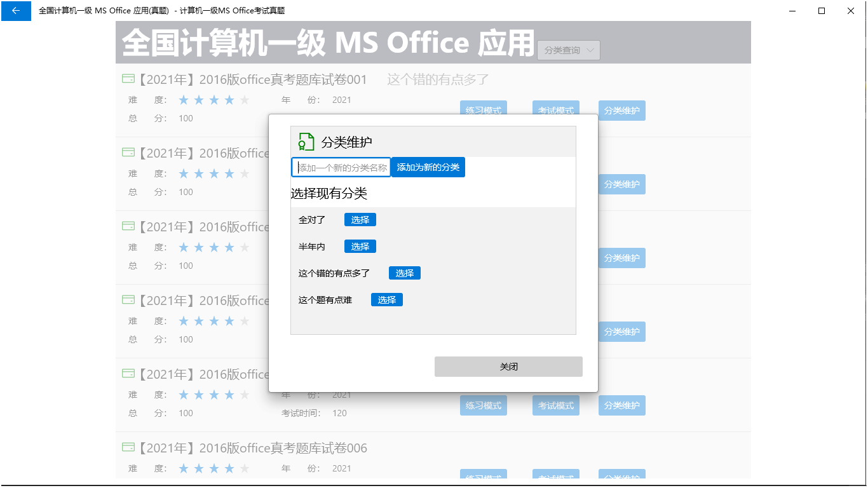Viewport: 868px width, 488px height.
Task: Click the card icon beside 试卷006 title
Action: (128, 447)
